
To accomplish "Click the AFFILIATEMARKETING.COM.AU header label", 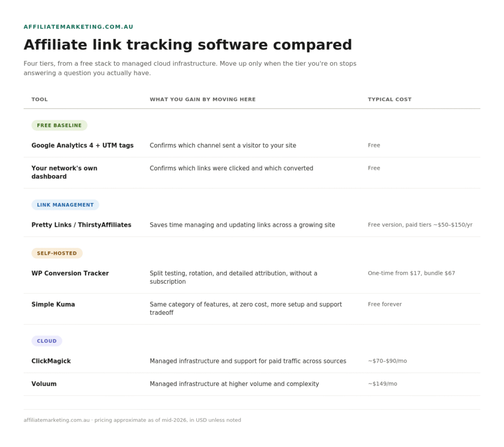I will pos(78,27).
